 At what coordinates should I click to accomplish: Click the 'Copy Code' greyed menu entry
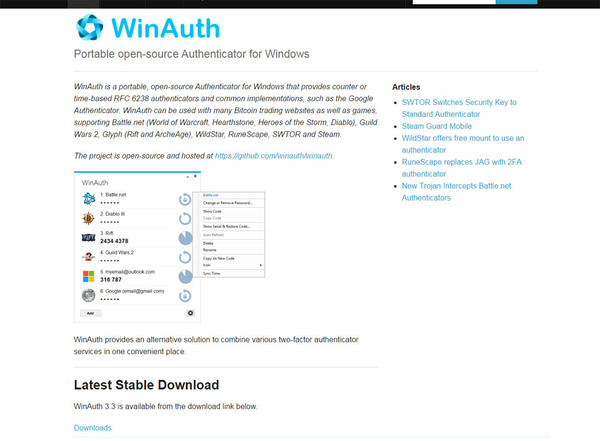click(x=212, y=218)
